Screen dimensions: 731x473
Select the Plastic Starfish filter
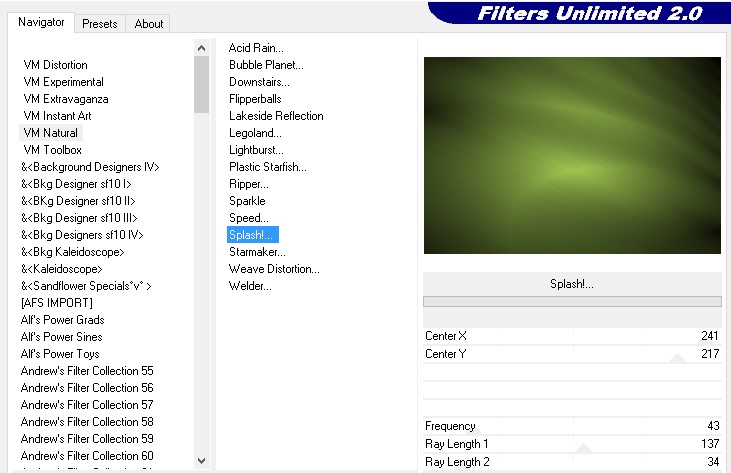click(x=267, y=167)
